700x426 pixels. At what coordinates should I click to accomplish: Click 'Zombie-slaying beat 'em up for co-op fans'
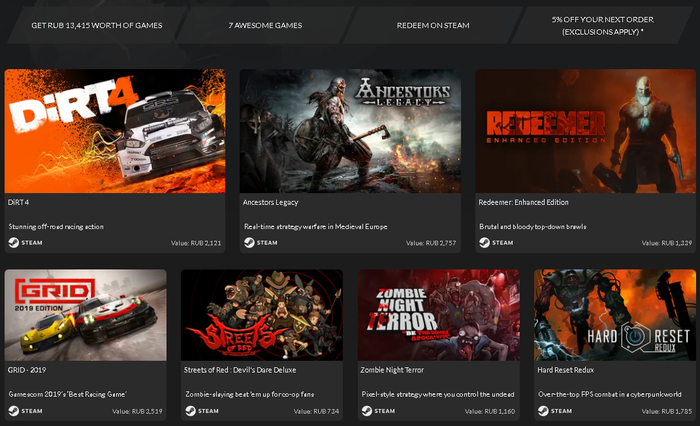pos(250,394)
